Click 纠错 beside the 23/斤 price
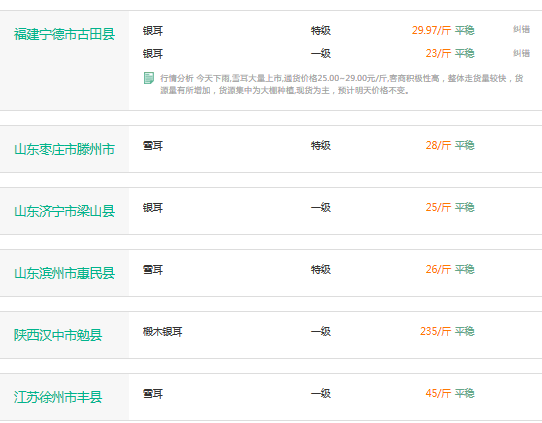The width and height of the screenshot is (542, 423). pyautogui.click(x=521, y=53)
